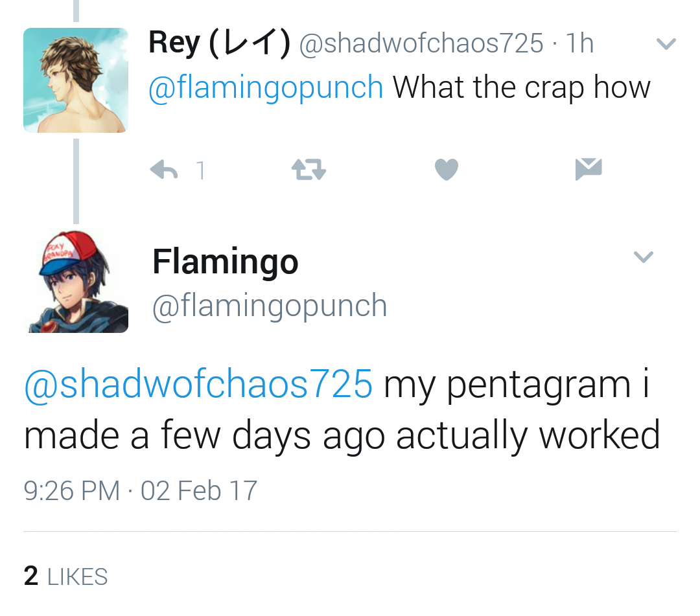Open the Rey (レイ) display name
The width and height of the screenshot is (700, 616).
[x=218, y=43]
